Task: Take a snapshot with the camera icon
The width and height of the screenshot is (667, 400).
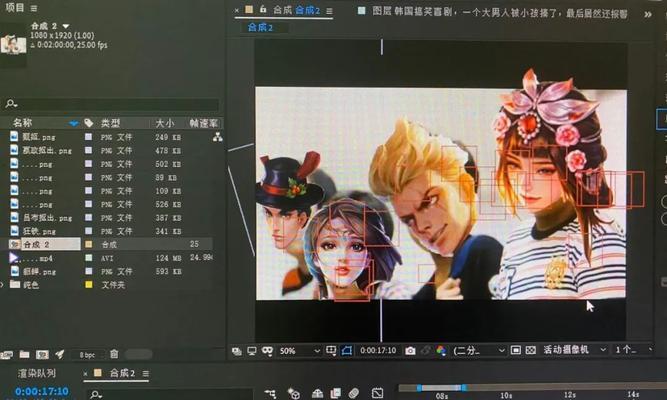Action: click(410, 351)
